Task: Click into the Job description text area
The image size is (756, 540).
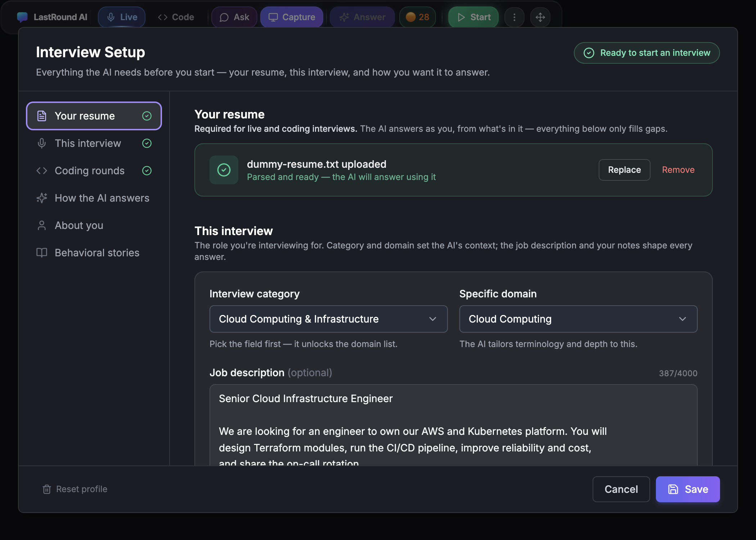Action: (453, 425)
